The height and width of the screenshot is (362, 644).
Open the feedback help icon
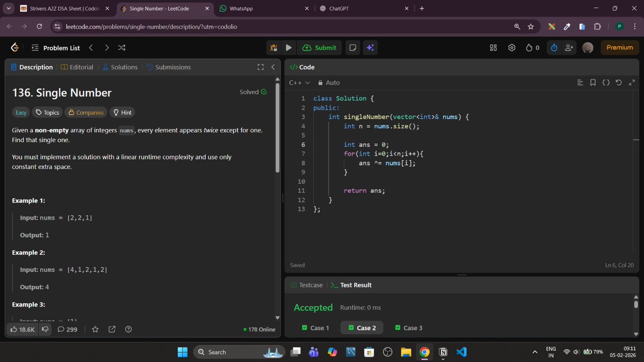coord(128,329)
